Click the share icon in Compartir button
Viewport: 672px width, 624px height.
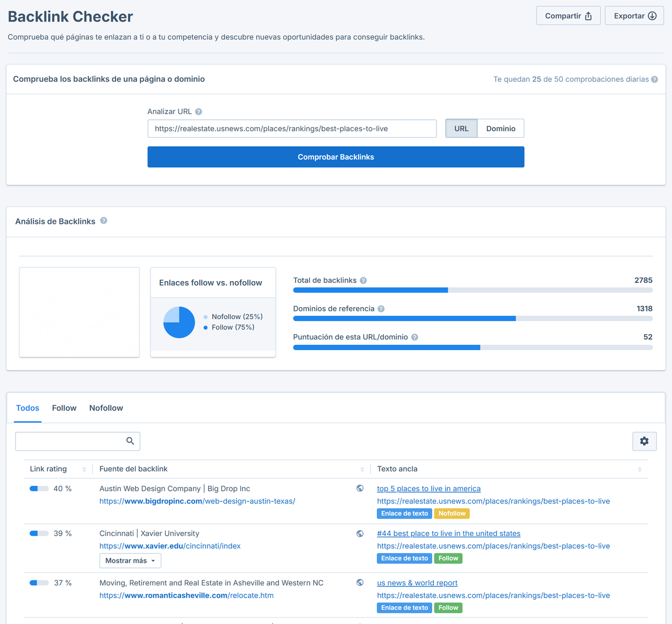(588, 16)
